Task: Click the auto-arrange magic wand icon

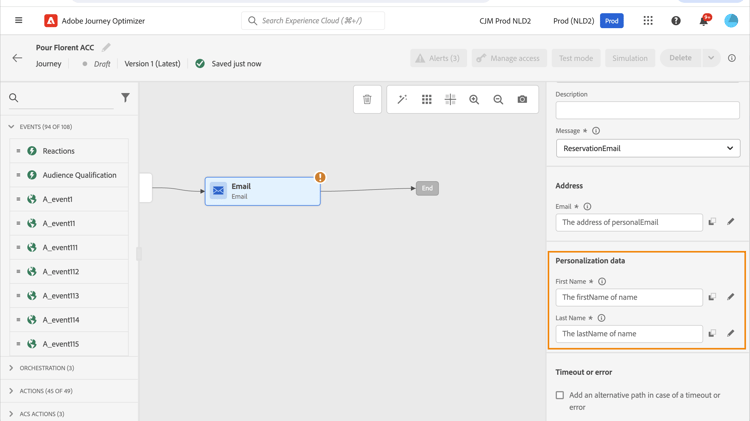Action: tap(402, 99)
